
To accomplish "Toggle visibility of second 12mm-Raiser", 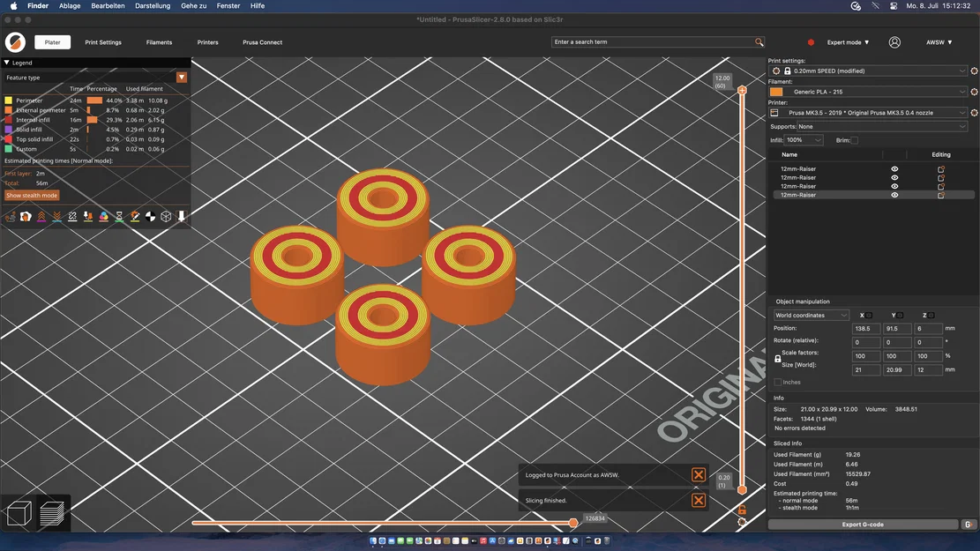I will point(894,178).
